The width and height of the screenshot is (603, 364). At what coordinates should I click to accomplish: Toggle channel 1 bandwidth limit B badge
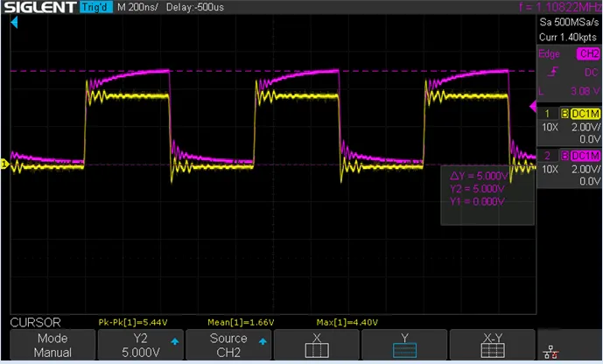(x=564, y=114)
